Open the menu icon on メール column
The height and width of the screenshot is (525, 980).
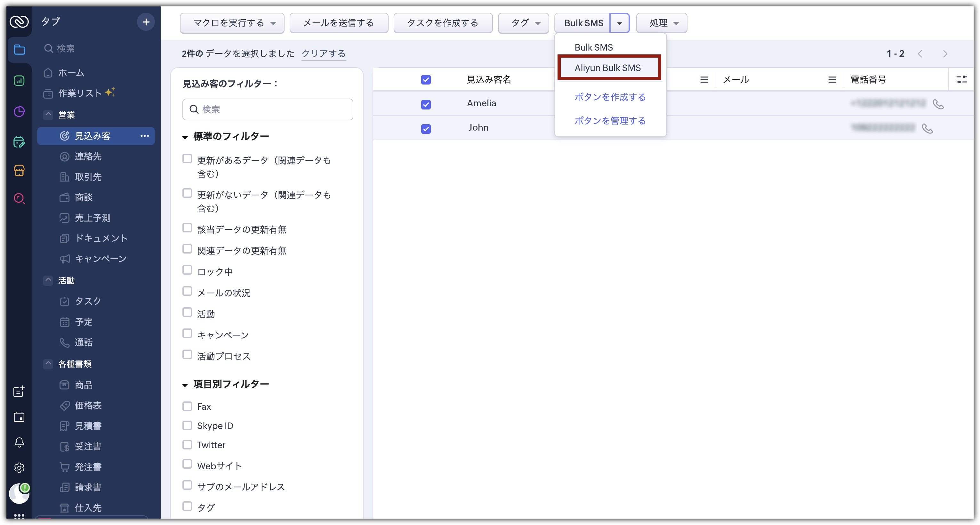point(832,79)
